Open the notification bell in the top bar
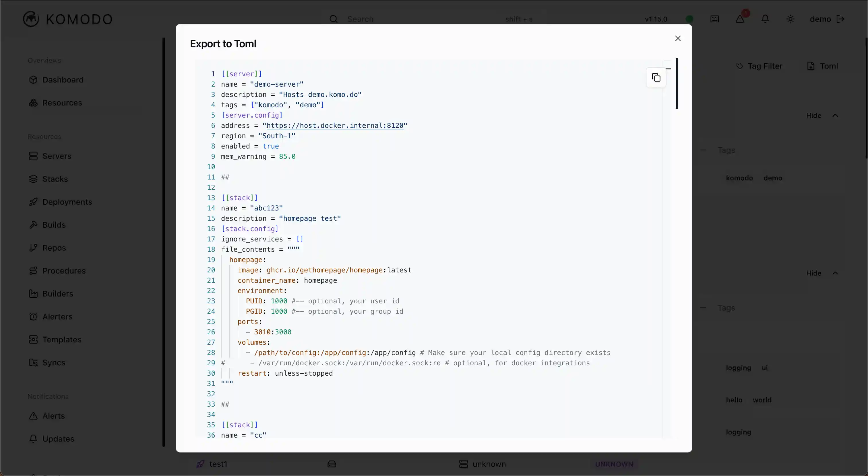 click(765, 19)
